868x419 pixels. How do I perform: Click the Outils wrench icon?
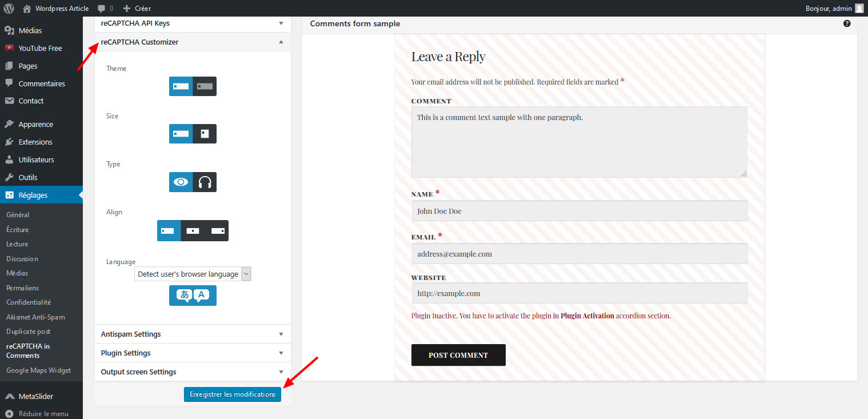(x=9, y=177)
